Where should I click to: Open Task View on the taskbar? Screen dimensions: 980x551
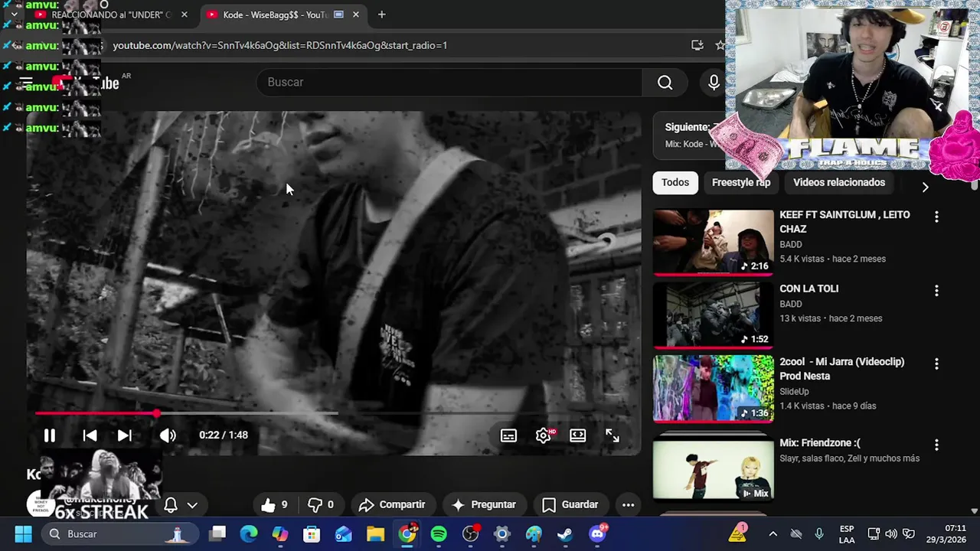tap(217, 534)
